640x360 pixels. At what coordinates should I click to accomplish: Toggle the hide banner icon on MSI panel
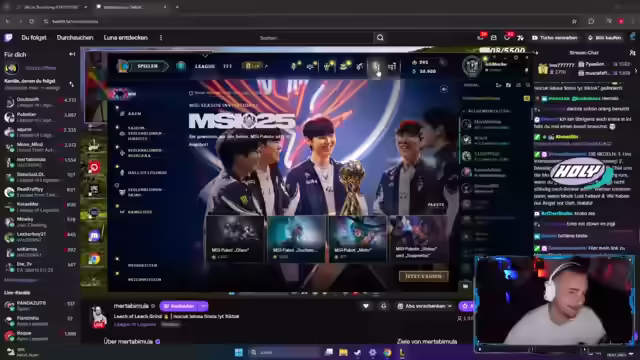[444, 89]
